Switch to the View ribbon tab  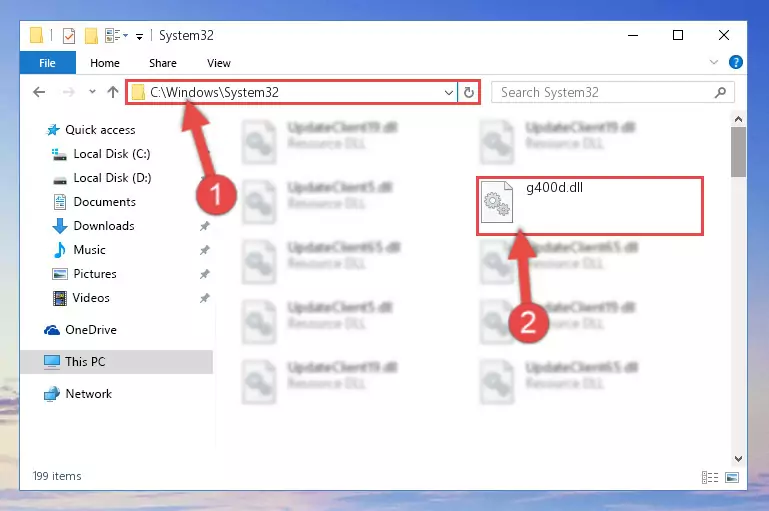click(x=219, y=63)
